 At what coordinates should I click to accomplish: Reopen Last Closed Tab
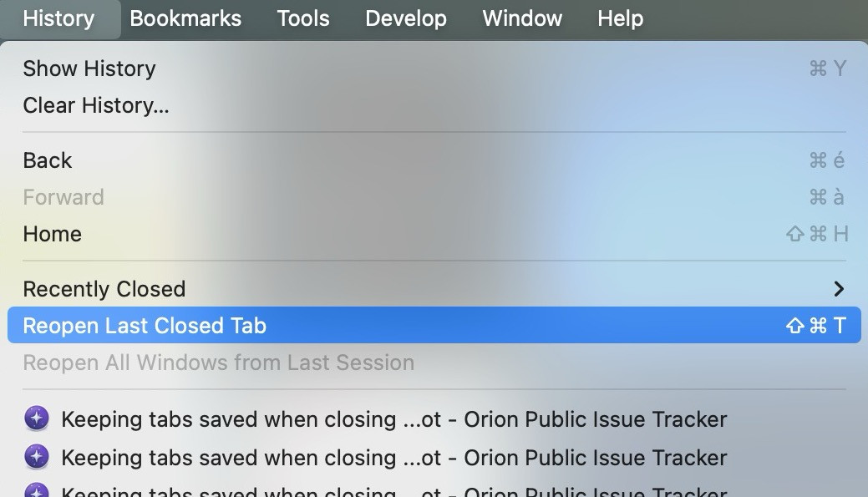pyautogui.click(x=145, y=326)
